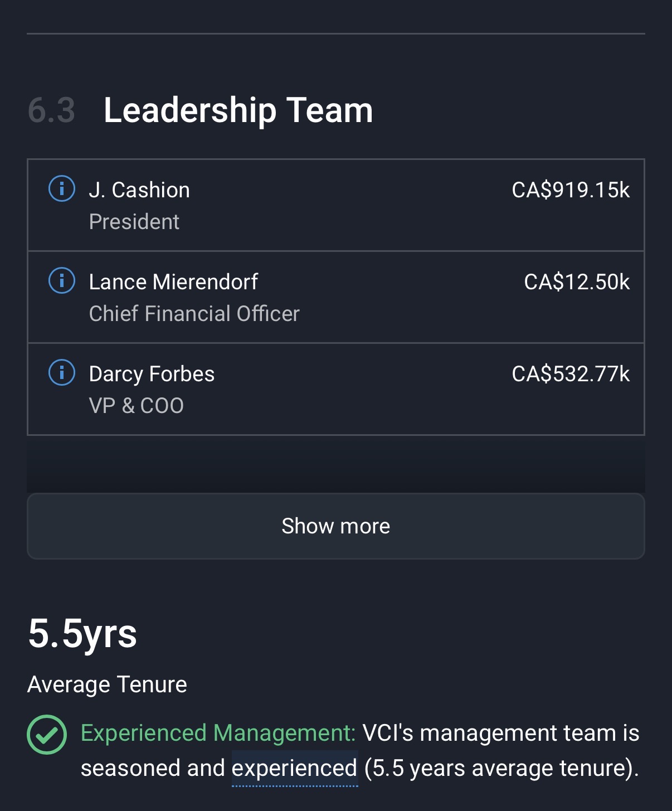Click the Leadership Team heading
Image resolution: width=672 pixels, height=811 pixels.
[x=238, y=110]
